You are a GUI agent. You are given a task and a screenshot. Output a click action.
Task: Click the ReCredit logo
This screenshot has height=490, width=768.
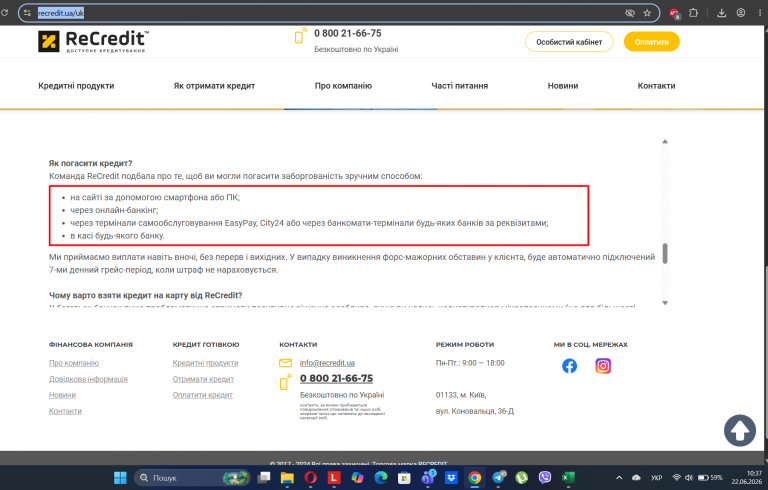(93, 41)
